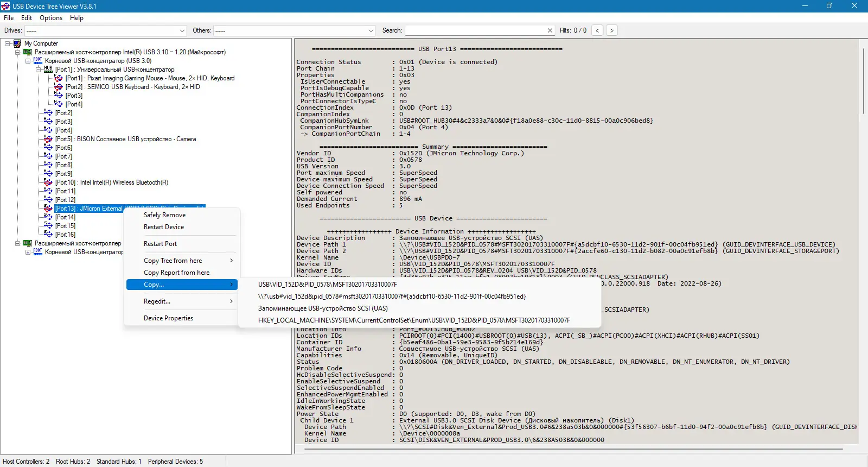
Task: Click the empty Port14 USB icon
Action: click(x=48, y=217)
